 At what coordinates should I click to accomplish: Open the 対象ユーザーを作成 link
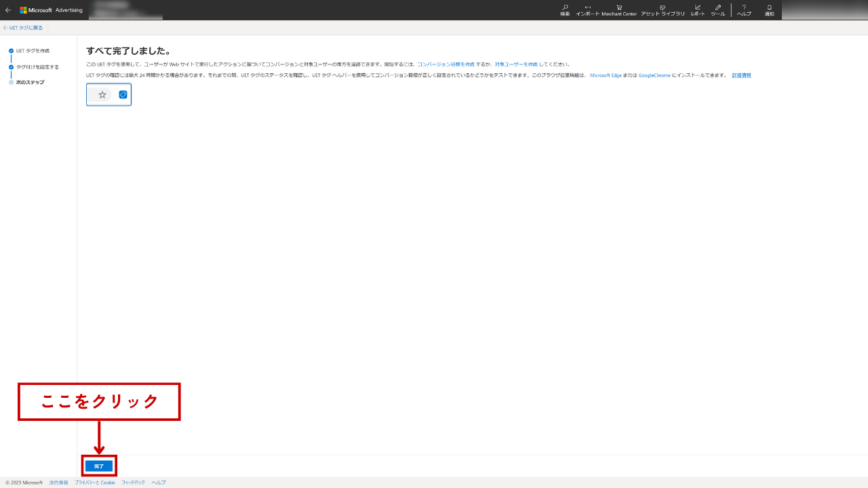coord(516,64)
